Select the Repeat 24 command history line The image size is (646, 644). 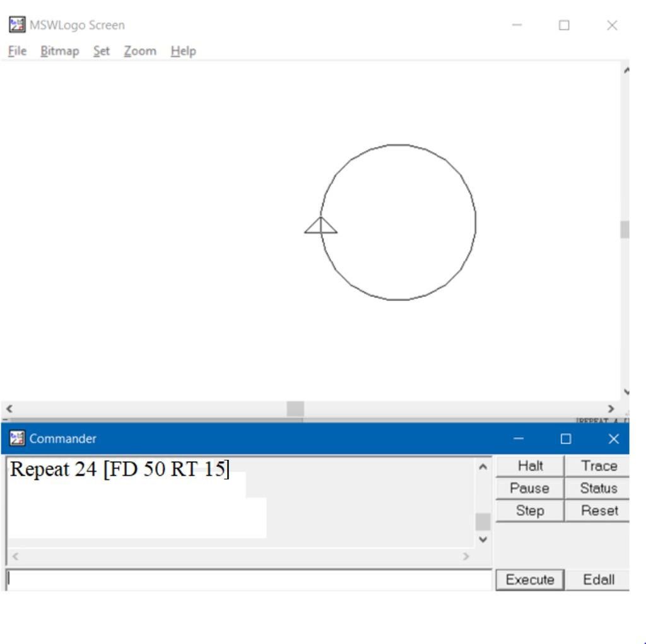[119, 469]
